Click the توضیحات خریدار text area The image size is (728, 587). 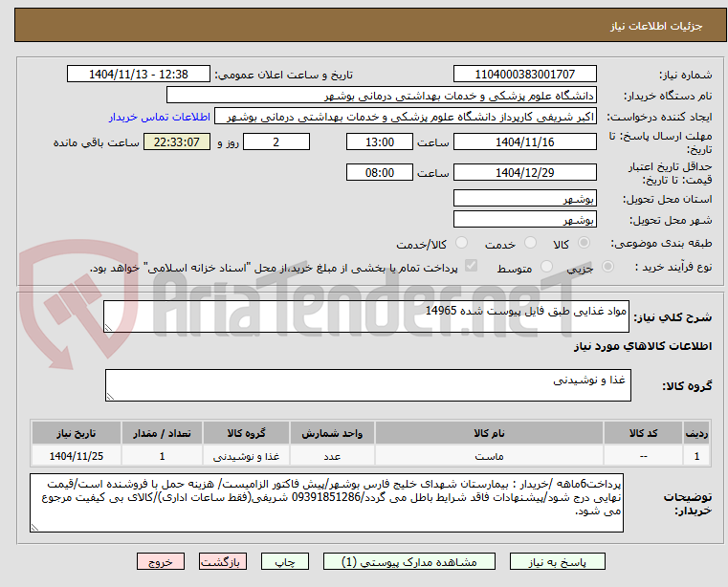click(326, 503)
